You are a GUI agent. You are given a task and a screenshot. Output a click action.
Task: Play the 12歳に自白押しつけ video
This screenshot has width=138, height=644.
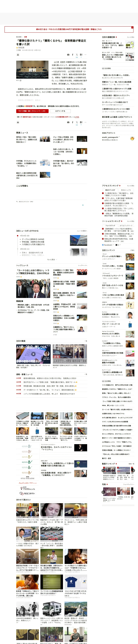pyautogui.click(x=33, y=354)
